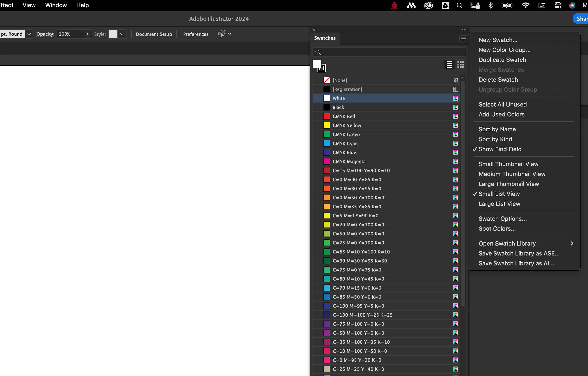Image resolution: width=588 pixels, height=376 pixels.
Task: Click the align to selection icon
Action: tap(221, 34)
